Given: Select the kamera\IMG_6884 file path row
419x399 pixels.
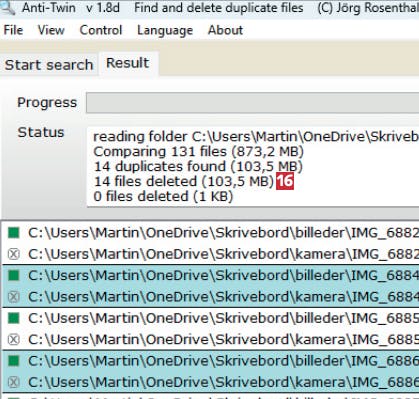Looking at the screenshot, I should point(211,297).
